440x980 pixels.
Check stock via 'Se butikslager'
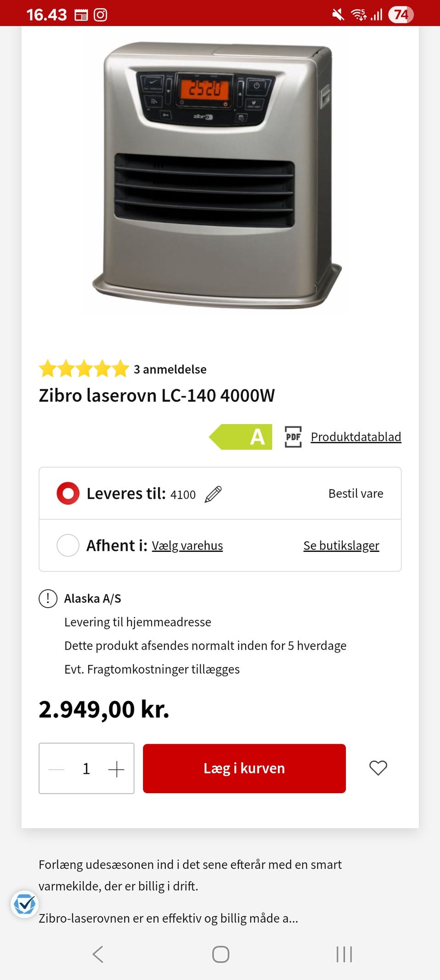[341, 546]
